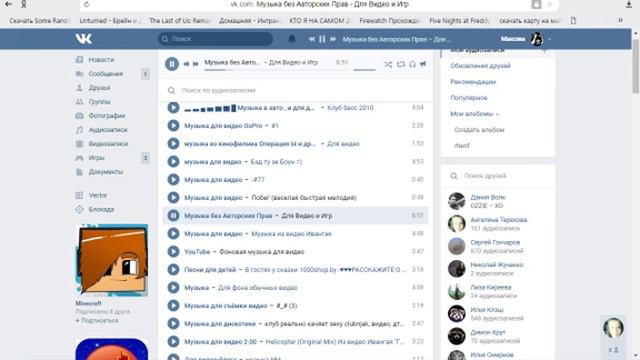Open Новости in left sidebar
This screenshot has width=640, height=360.
click(101, 60)
